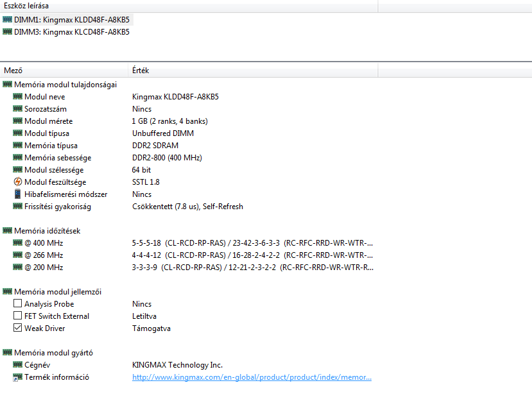Screen dimensions: 532x417
Task: Select the Memória modul gyártó group label
Action: pyautogui.click(x=54, y=353)
